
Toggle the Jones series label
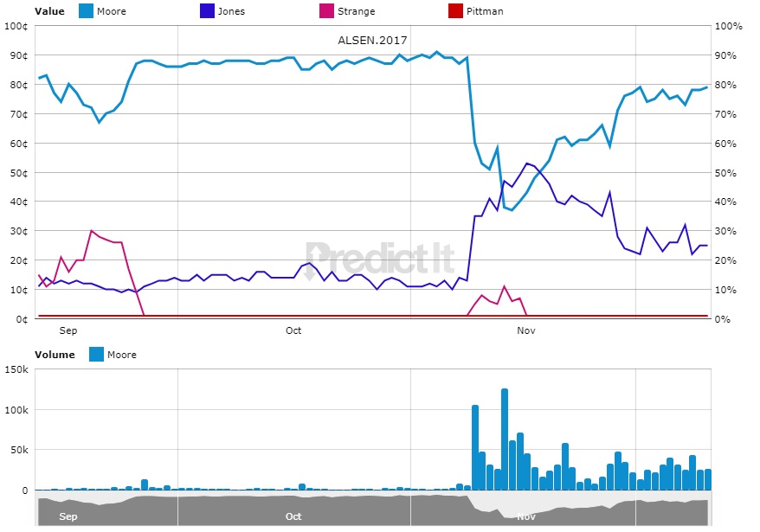[x=231, y=11]
